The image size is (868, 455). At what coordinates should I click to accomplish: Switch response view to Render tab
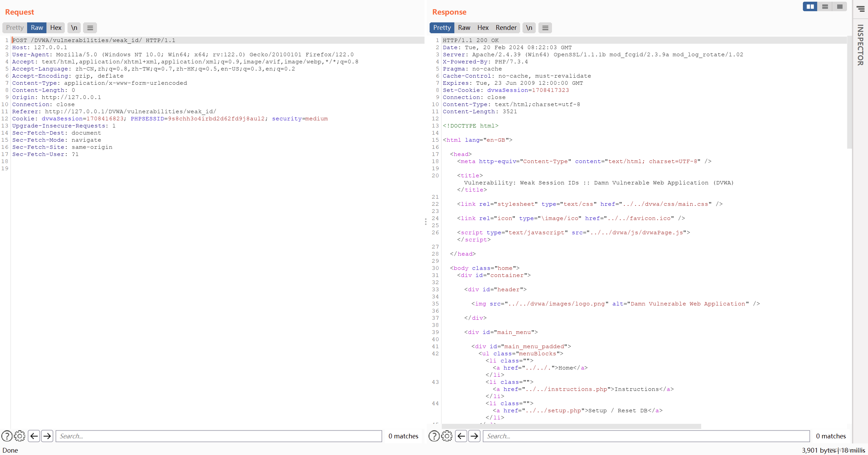pyautogui.click(x=506, y=28)
